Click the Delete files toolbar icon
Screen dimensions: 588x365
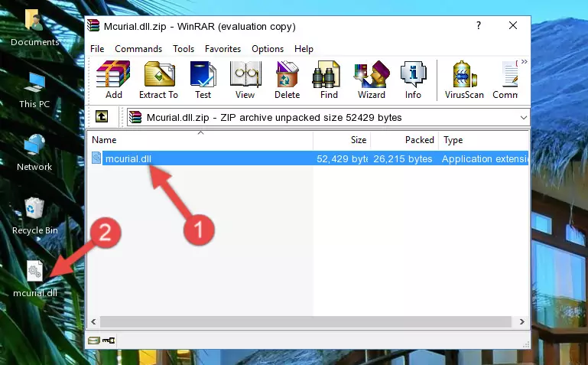[288, 80]
